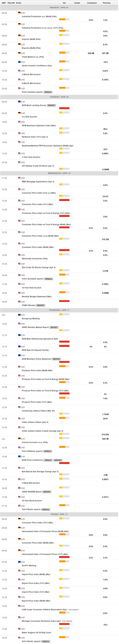Click the German flag beside Trade Balance s.a.
Screen dimensions: 119x644
click(19, 53)
